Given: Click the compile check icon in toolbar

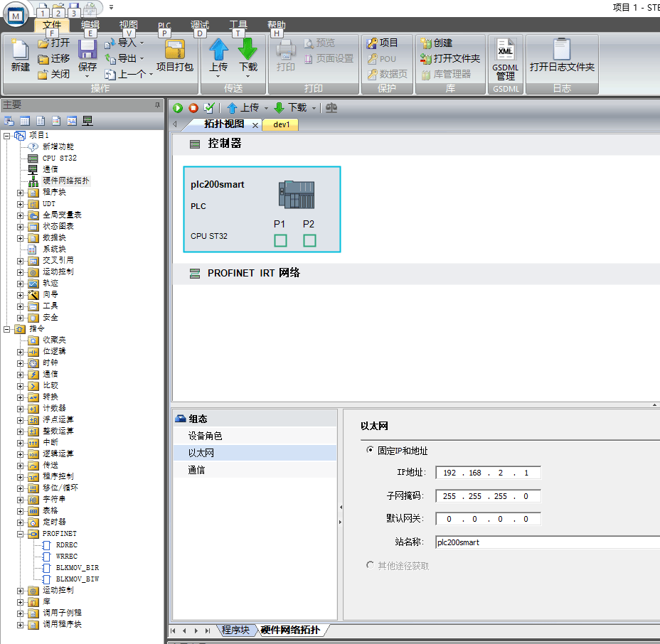Looking at the screenshot, I should pyautogui.click(x=209, y=108).
